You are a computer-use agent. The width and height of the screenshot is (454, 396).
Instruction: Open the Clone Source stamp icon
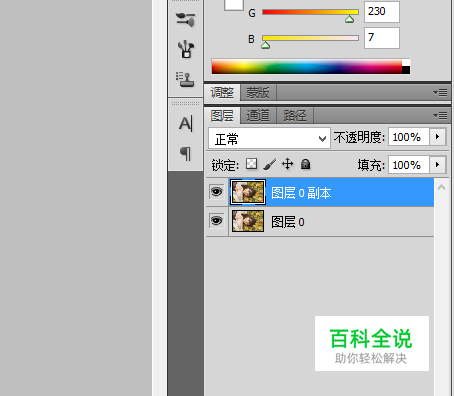pyautogui.click(x=185, y=79)
